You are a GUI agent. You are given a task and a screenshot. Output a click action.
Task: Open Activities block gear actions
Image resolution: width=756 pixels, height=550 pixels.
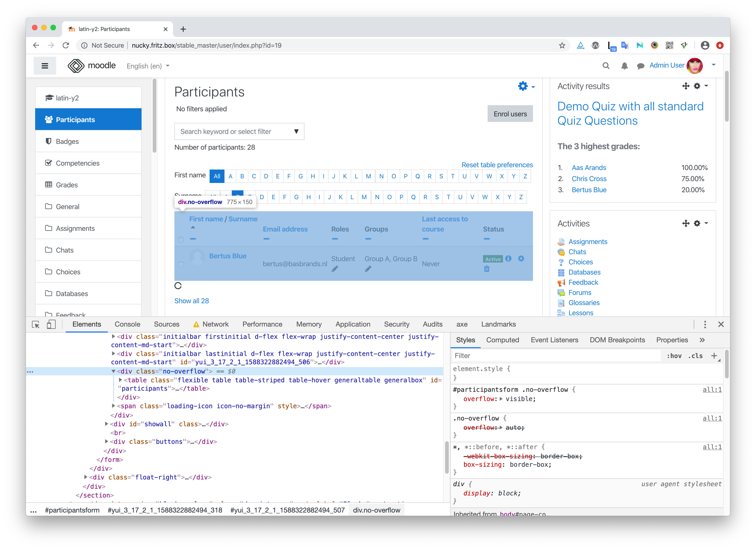pos(701,223)
